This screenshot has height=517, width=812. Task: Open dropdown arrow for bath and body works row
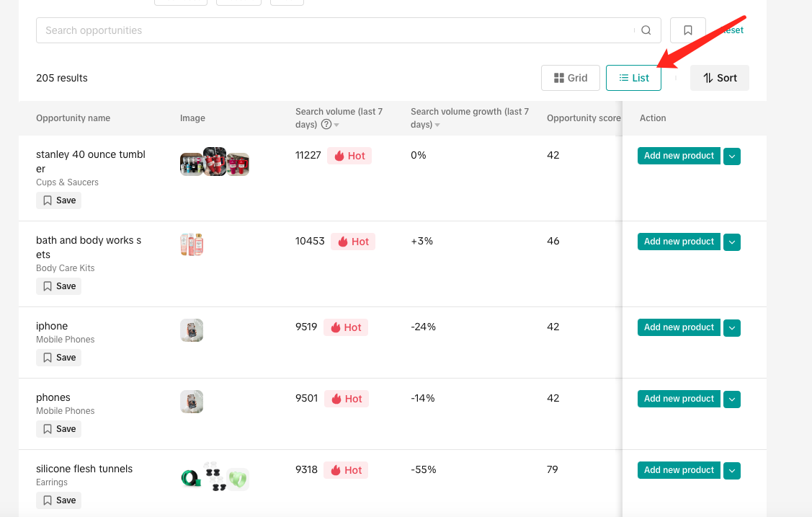click(732, 242)
